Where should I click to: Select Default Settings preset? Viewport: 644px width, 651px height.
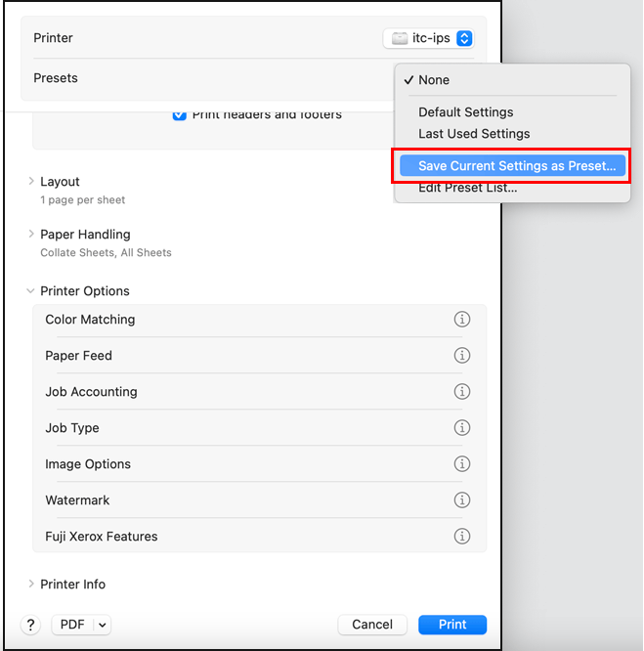(x=466, y=112)
